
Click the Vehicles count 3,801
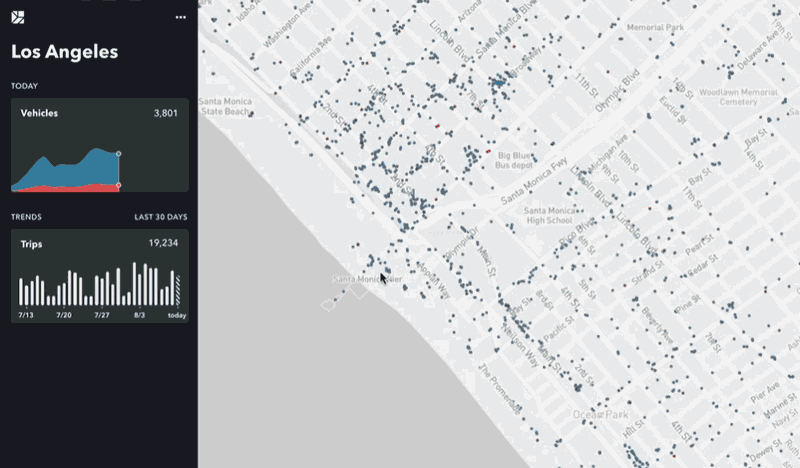(166, 113)
